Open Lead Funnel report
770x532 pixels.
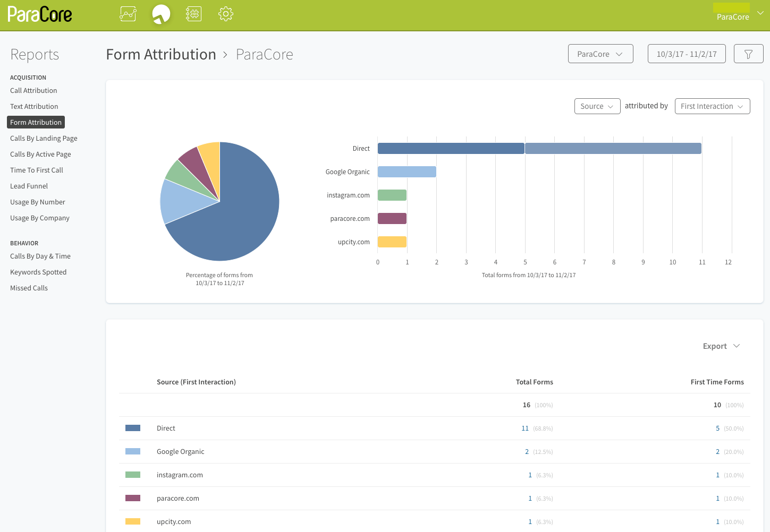click(29, 186)
